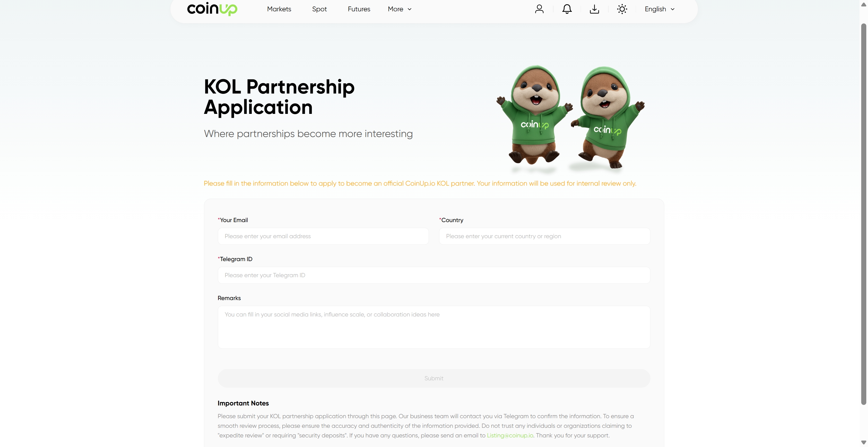Open the Listing@coinup.io email link
Image resolution: width=868 pixels, height=447 pixels.
[x=510, y=435]
